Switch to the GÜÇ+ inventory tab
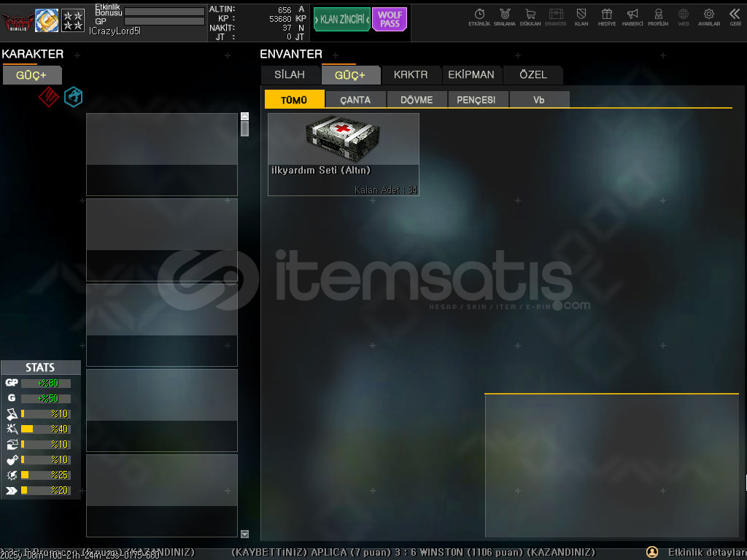 (x=350, y=75)
